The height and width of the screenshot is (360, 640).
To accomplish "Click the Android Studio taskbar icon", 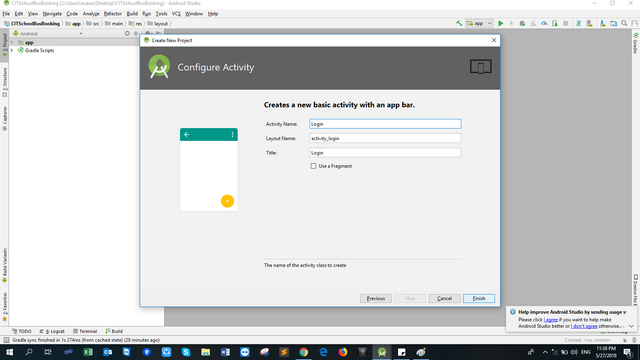I will (382, 352).
